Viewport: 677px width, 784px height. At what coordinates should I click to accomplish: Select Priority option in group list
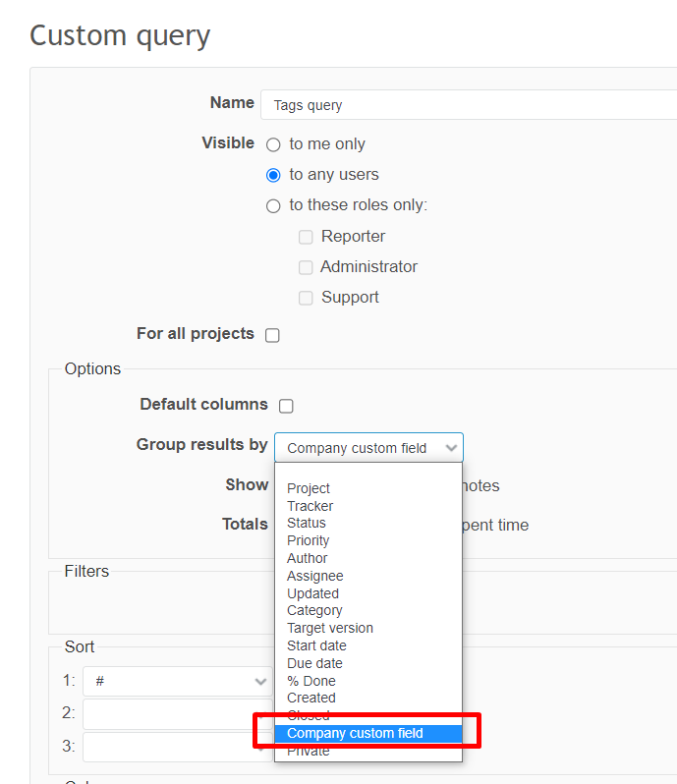[x=308, y=540]
